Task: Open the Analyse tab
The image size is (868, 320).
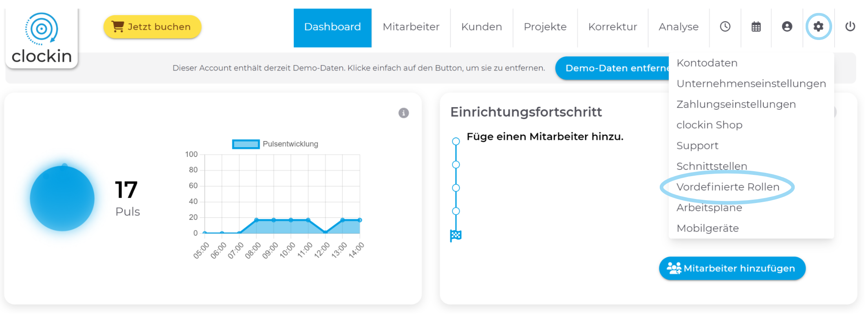Action: (x=679, y=27)
